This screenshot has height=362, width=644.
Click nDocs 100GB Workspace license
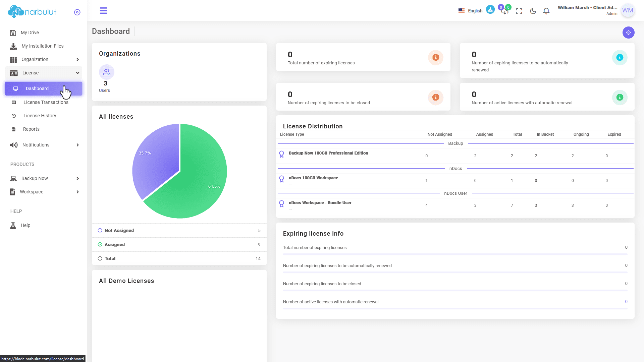click(x=313, y=178)
